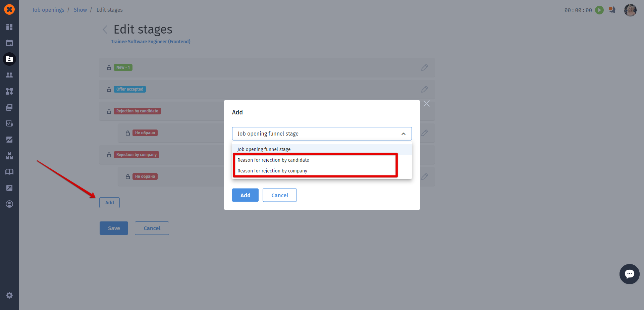Open the employees people icon in the sidebar
The height and width of the screenshot is (310, 644).
coord(9,75)
